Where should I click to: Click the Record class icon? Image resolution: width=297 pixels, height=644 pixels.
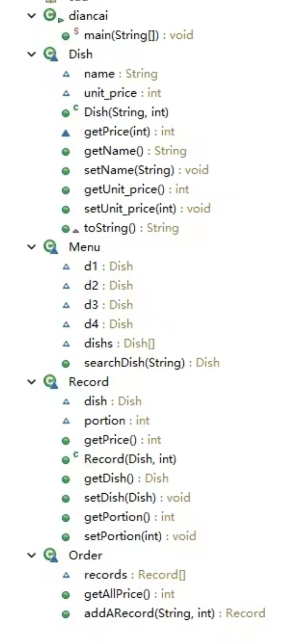pyautogui.click(x=50, y=382)
